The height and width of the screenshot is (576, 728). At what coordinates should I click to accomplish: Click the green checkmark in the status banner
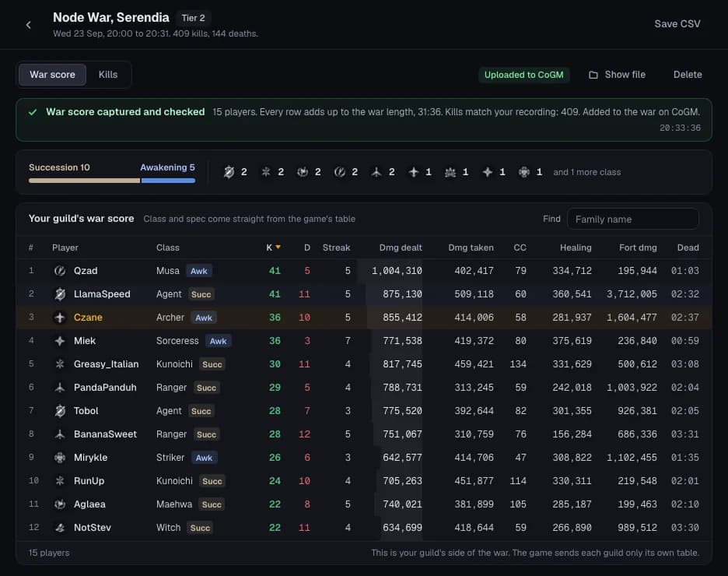click(x=33, y=112)
